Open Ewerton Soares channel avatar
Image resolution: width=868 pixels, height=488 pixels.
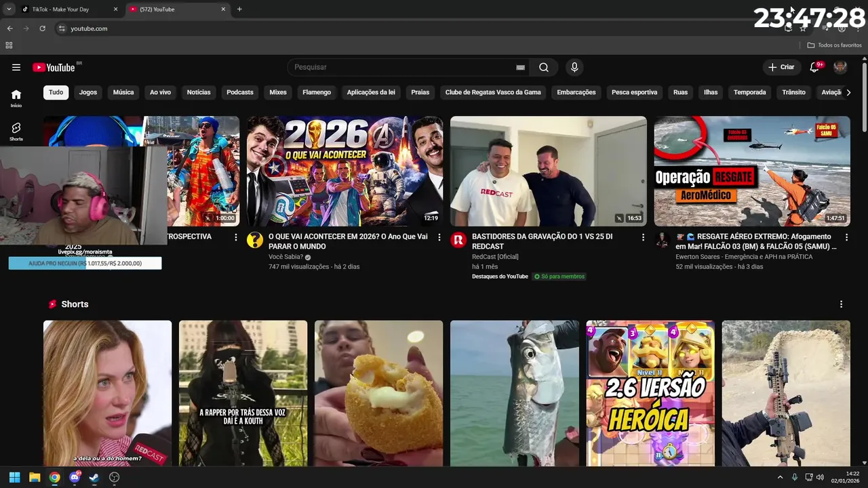(662, 240)
